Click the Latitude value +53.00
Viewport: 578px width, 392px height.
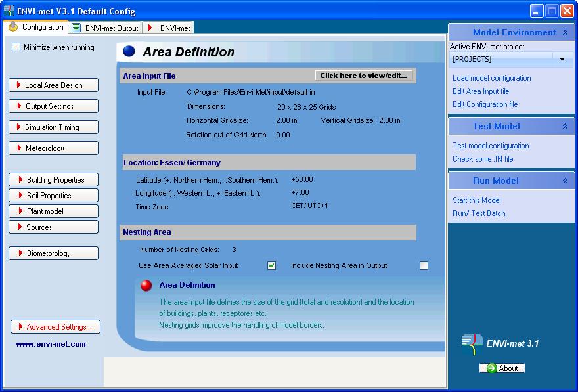tap(302, 179)
